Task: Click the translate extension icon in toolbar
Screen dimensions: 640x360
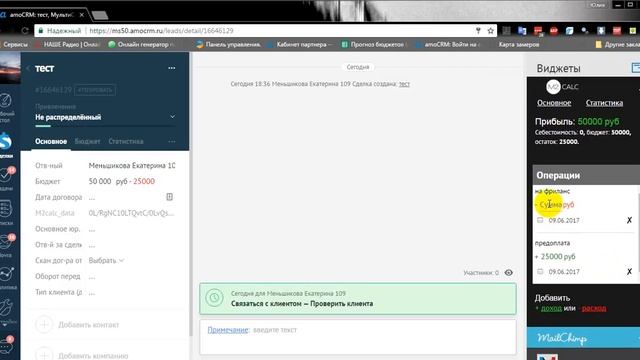Action: tap(522, 31)
